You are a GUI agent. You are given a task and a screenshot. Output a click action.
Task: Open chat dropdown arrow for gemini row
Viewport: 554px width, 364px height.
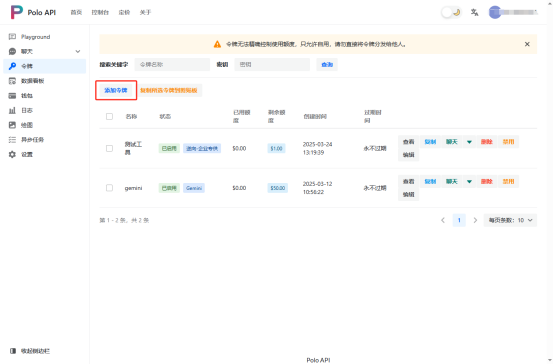click(469, 181)
